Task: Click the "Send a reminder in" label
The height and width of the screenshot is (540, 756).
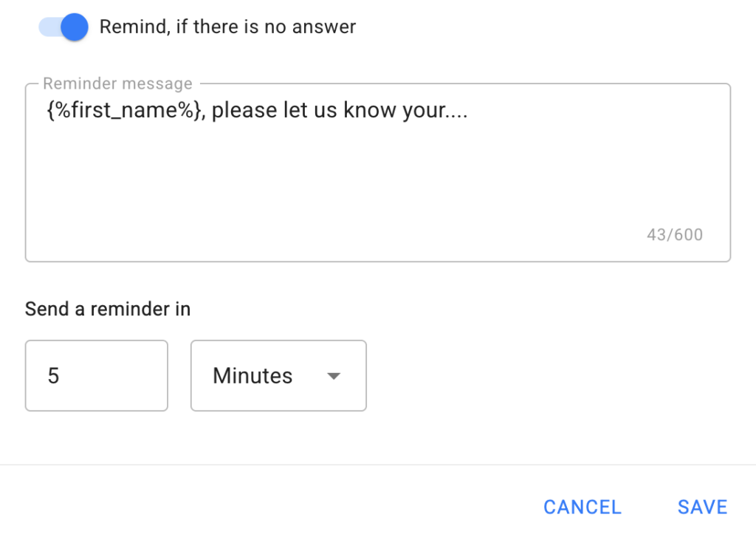Action: tap(108, 309)
